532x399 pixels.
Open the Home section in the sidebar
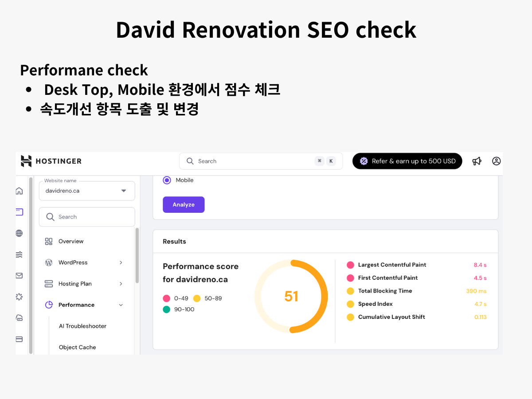[19, 190]
